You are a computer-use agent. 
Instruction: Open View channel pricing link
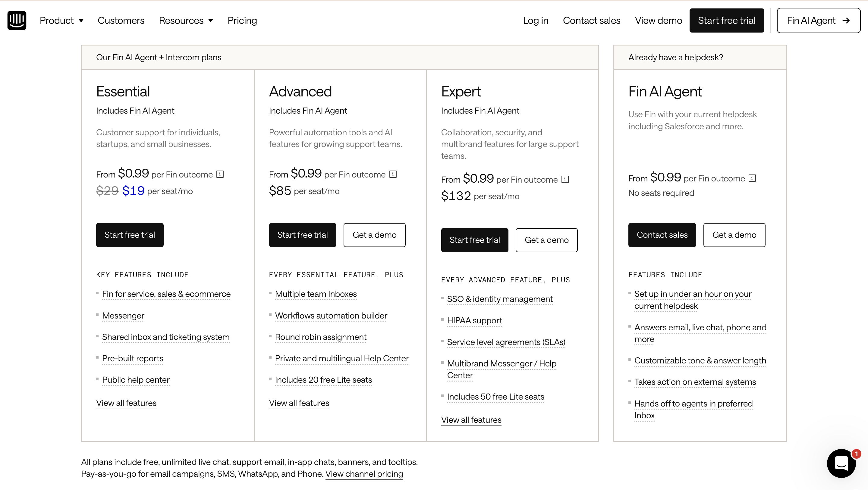click(x=364, y=474)
